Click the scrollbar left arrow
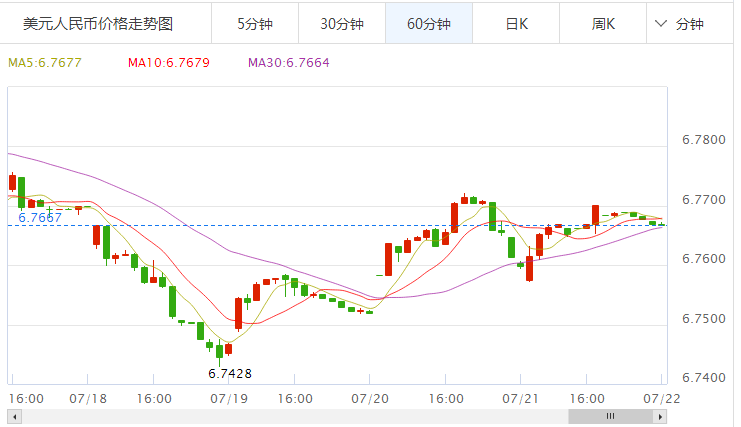Viewport: 741px width, 427px height. [14, 416]
